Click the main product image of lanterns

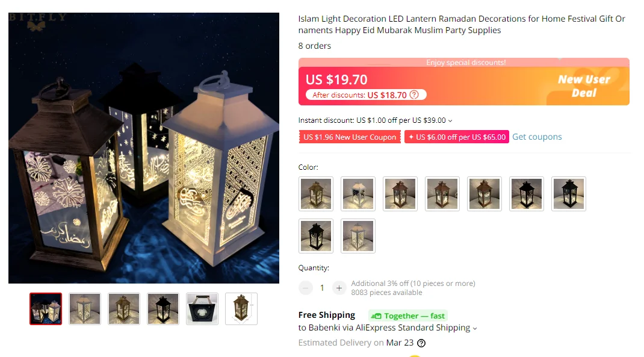click(144, 148)
